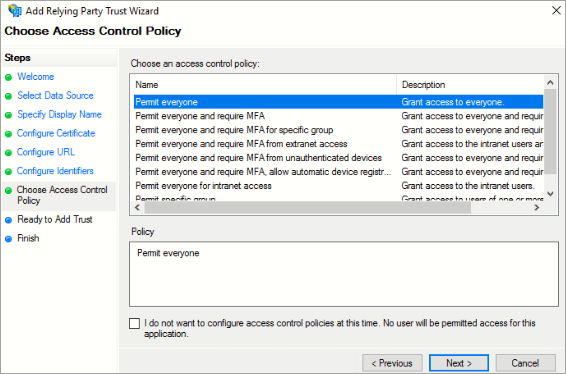This screenshot has height=374, width=566.
Task: Click the green bullet beside Configure URL
Action: 9,153
